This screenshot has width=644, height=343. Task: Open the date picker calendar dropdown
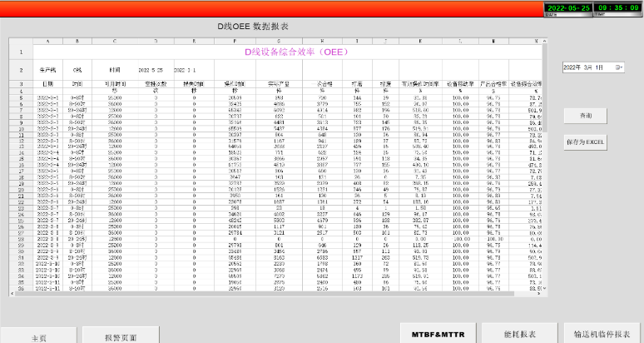tap(618, 67)
